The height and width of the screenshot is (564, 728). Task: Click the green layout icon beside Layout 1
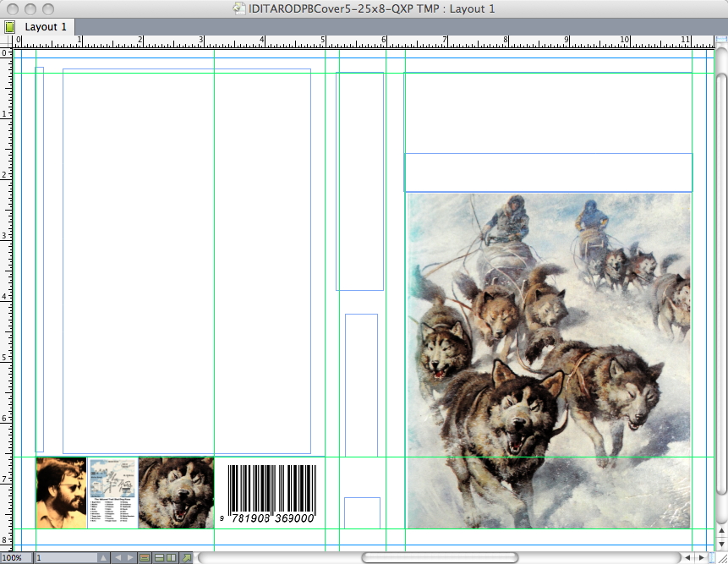click(10, 27)
